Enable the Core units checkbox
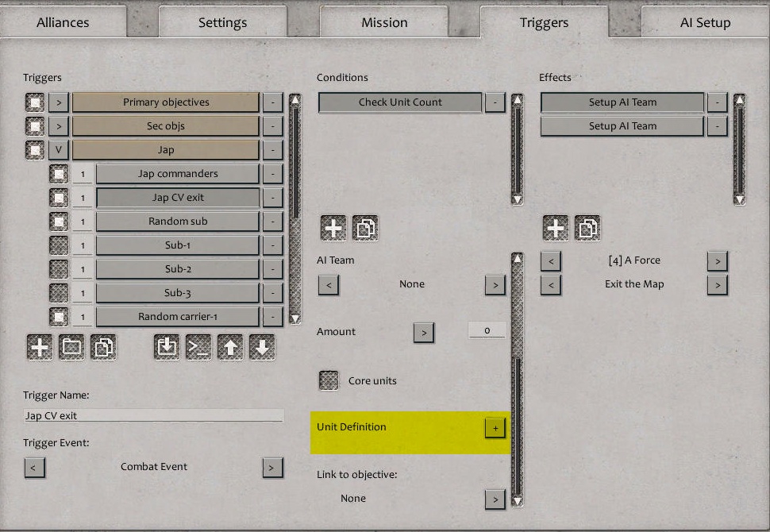770x532 pixels. point(329,380)
